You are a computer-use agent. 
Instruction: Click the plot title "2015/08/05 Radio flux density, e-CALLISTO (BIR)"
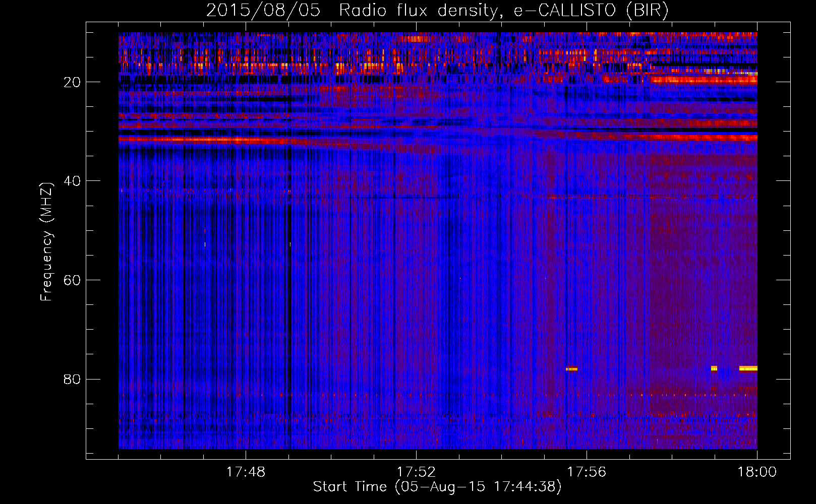[437, 10]
